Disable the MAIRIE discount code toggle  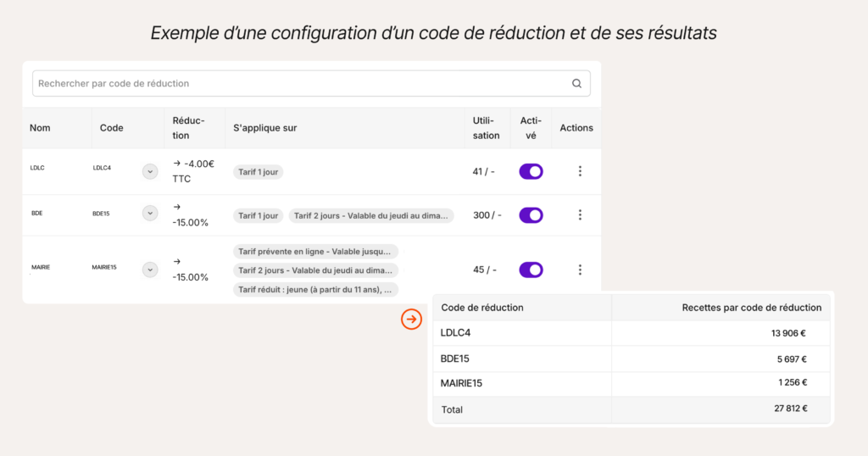coord(531,270)
